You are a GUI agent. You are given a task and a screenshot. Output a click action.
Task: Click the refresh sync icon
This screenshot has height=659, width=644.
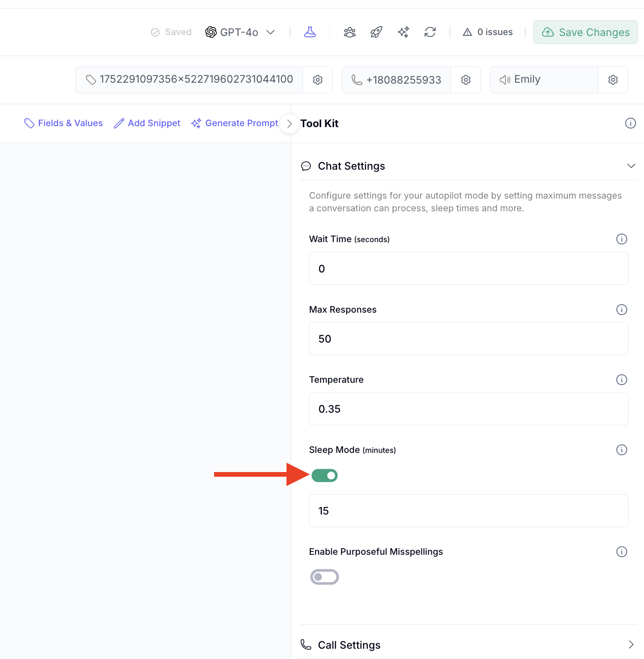430,32
